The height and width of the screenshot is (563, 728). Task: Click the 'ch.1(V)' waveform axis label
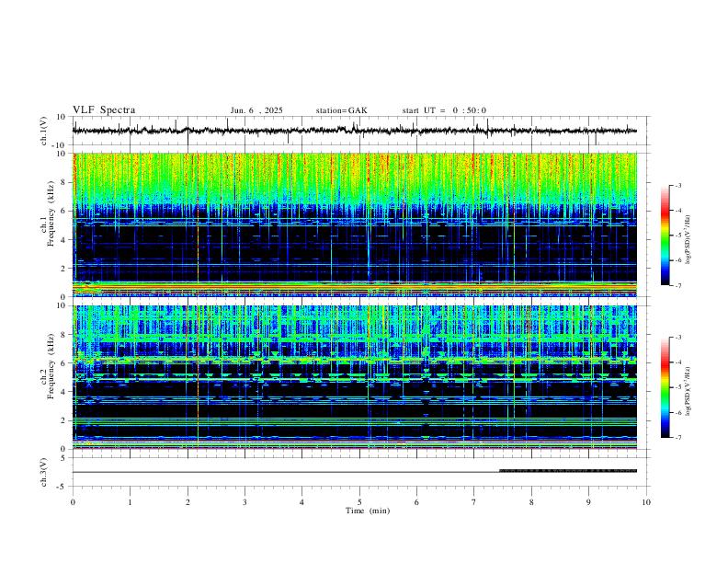click(44, 131)
